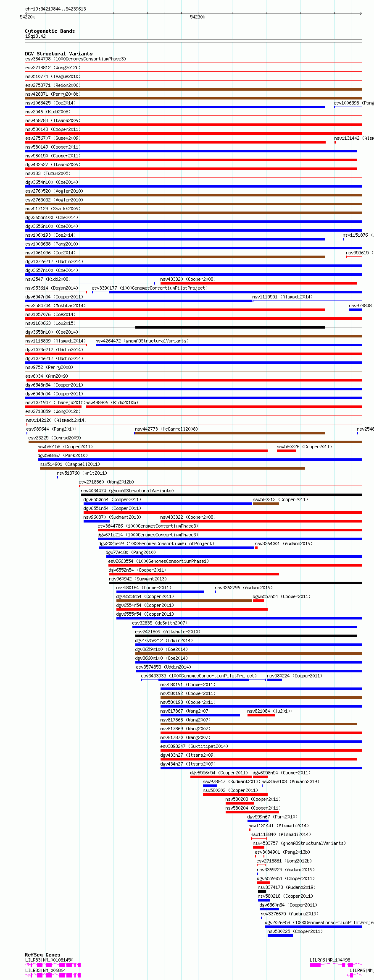Click the dgv598n67 (Park2010) label
Image resolution: width=374 pixels, height=980 pixels.
63,455
